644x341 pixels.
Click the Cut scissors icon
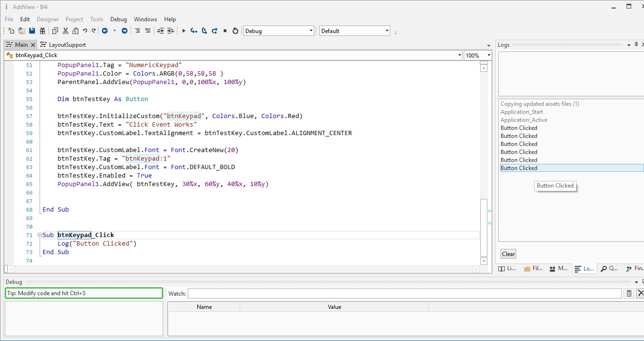click(65, 31)
